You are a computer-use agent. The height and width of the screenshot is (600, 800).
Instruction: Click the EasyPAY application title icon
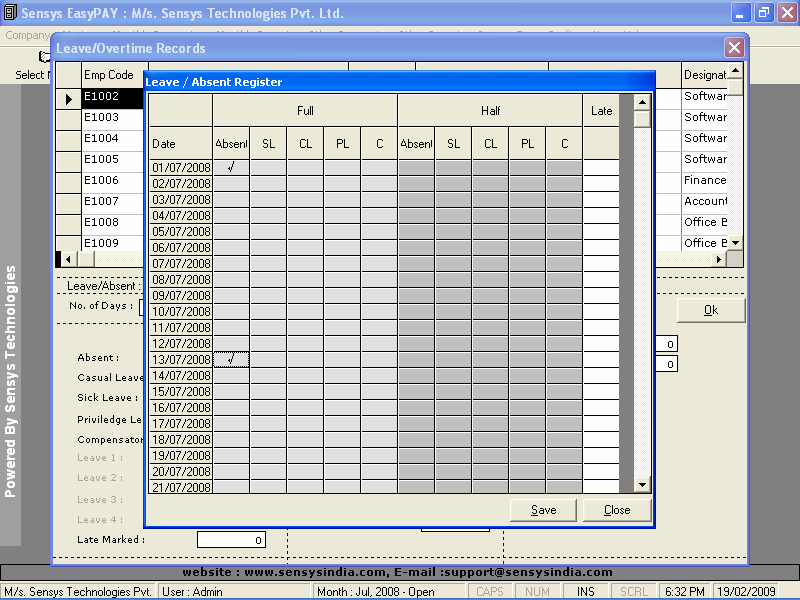tap(10, 12)
